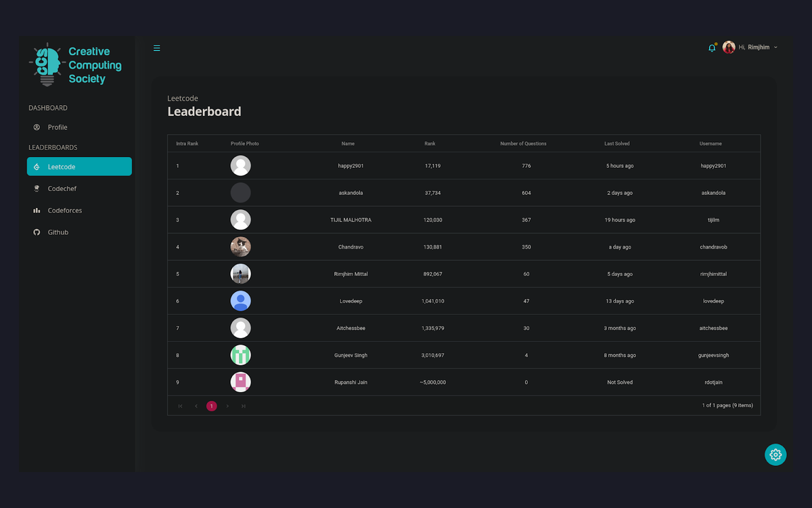Click username chandravob
The image size is (812, 508).
713,247
